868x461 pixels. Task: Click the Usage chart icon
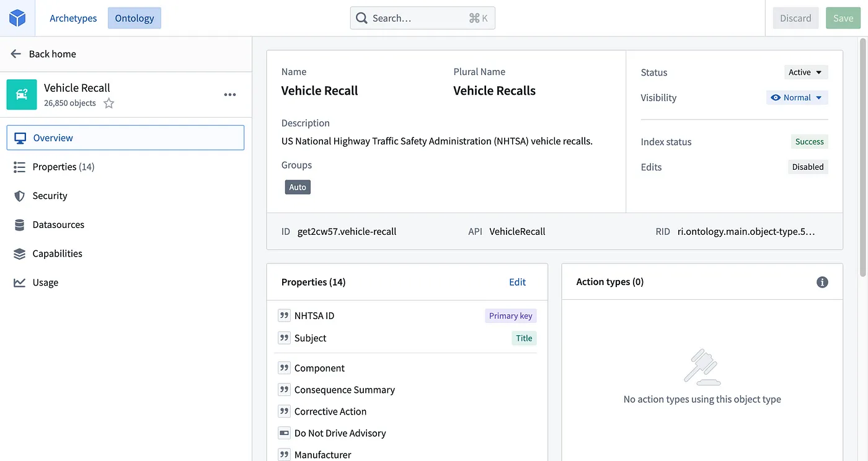click(x=20, y=283)
